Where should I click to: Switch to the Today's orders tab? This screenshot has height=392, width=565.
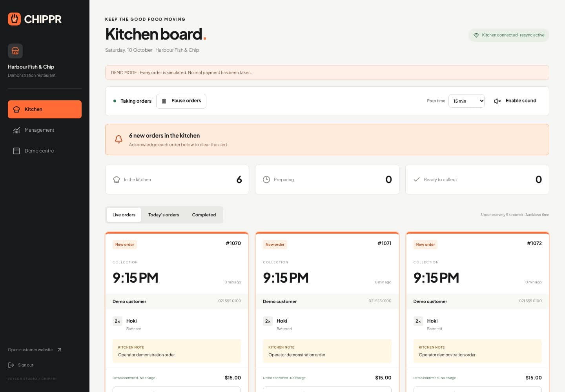click(x=164, y=215)
